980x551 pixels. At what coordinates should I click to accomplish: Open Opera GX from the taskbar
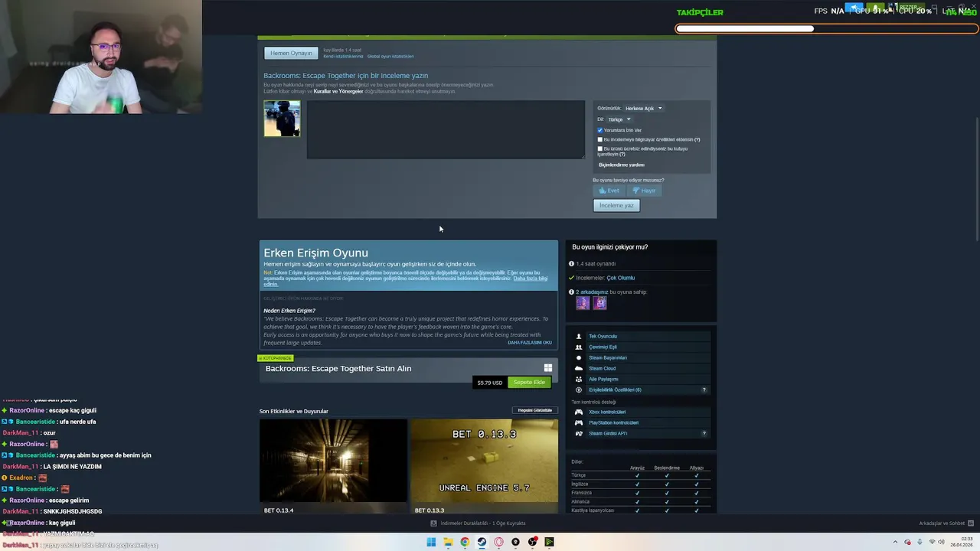[x=498, y=542]
